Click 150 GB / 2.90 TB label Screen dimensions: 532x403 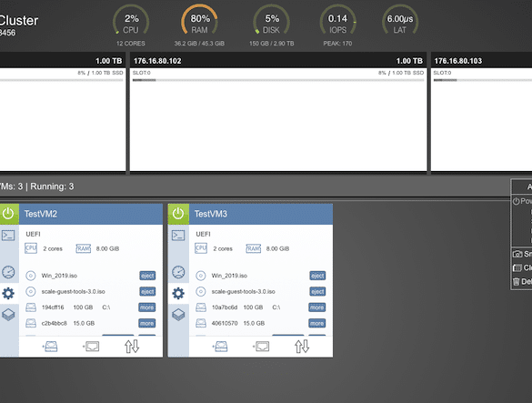[271, 44]
